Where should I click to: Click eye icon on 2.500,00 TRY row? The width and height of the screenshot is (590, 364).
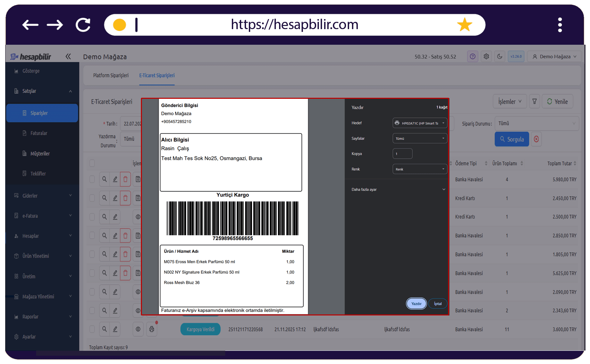138,217
